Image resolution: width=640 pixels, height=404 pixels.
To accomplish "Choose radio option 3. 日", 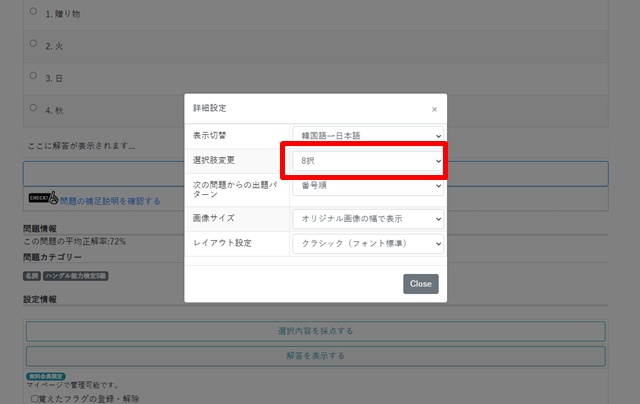I will point(33,76).
